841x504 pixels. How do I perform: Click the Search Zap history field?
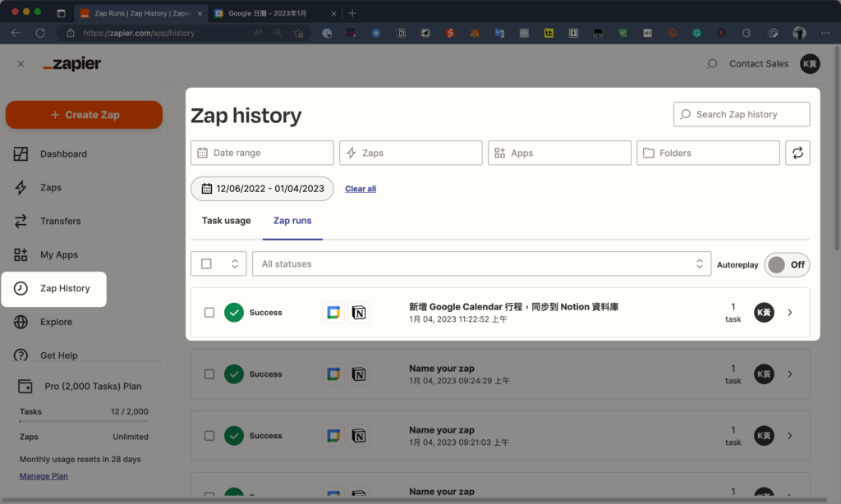pos(742,114)
